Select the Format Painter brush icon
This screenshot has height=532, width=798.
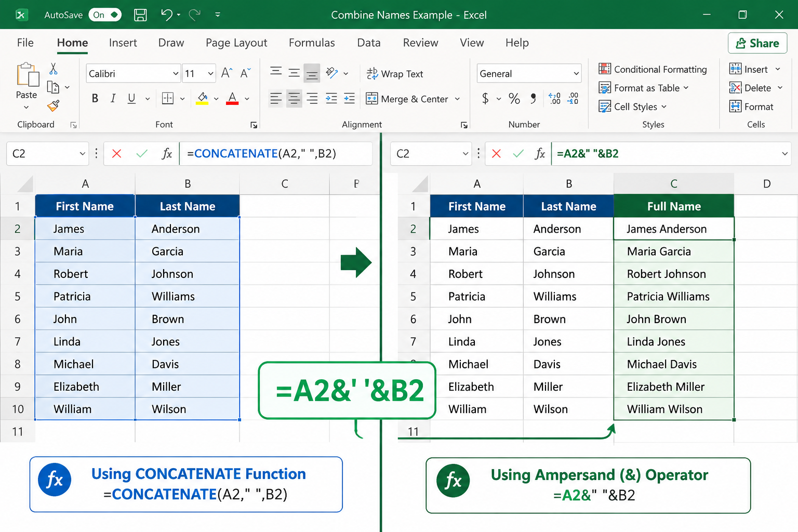(x=54, y=106)
